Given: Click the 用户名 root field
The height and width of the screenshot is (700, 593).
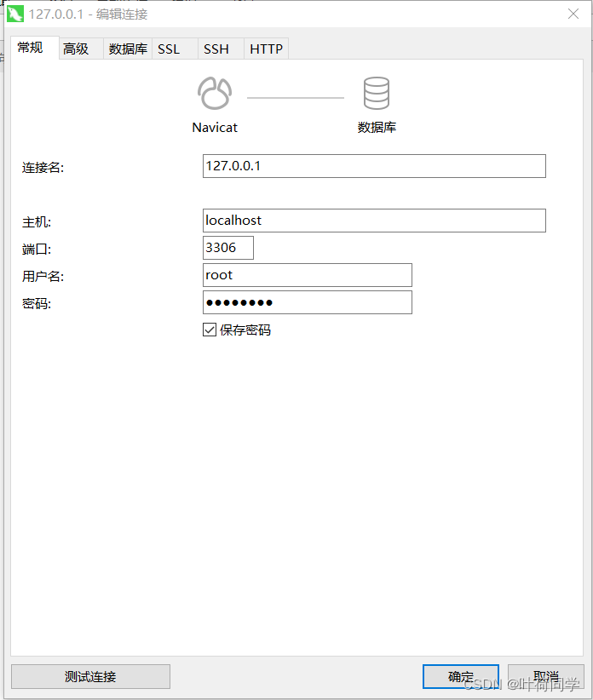Looking at the screenshot, I should (x=308, y=275).
